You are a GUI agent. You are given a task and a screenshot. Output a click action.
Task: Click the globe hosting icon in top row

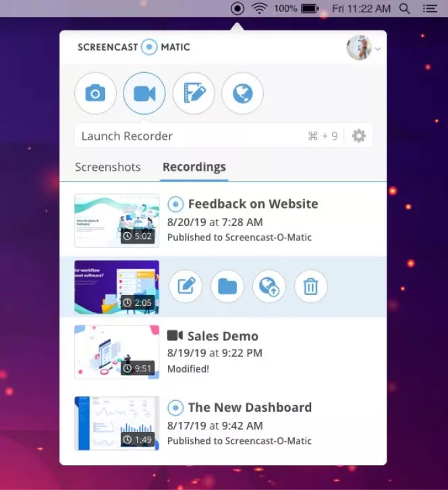(242, 93)
